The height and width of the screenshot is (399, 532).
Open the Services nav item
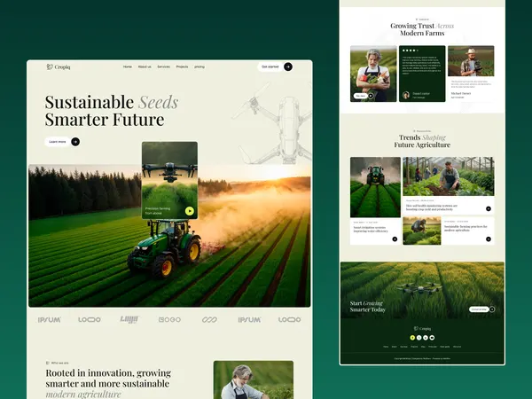pos(163,66)
